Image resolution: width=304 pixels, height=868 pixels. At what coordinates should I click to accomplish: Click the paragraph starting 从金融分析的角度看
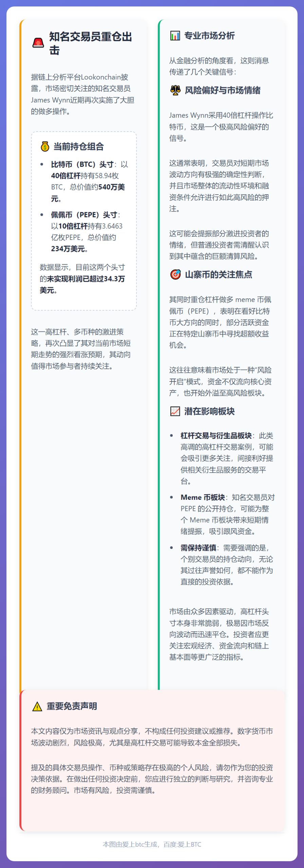point(219,66)
